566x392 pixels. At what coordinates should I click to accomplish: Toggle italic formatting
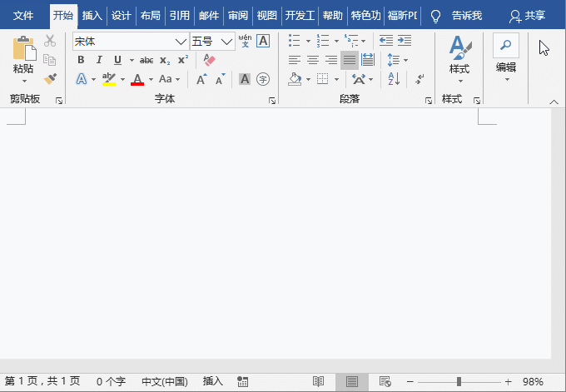pyautogui.click(x=99, y=60)
